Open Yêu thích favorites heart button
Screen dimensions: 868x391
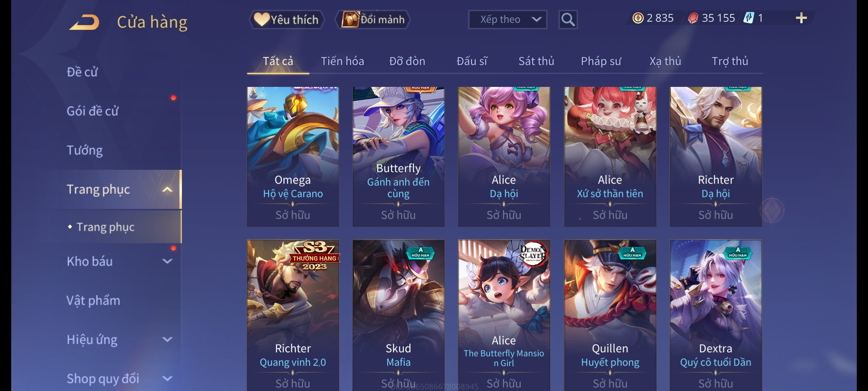[286, 20]
